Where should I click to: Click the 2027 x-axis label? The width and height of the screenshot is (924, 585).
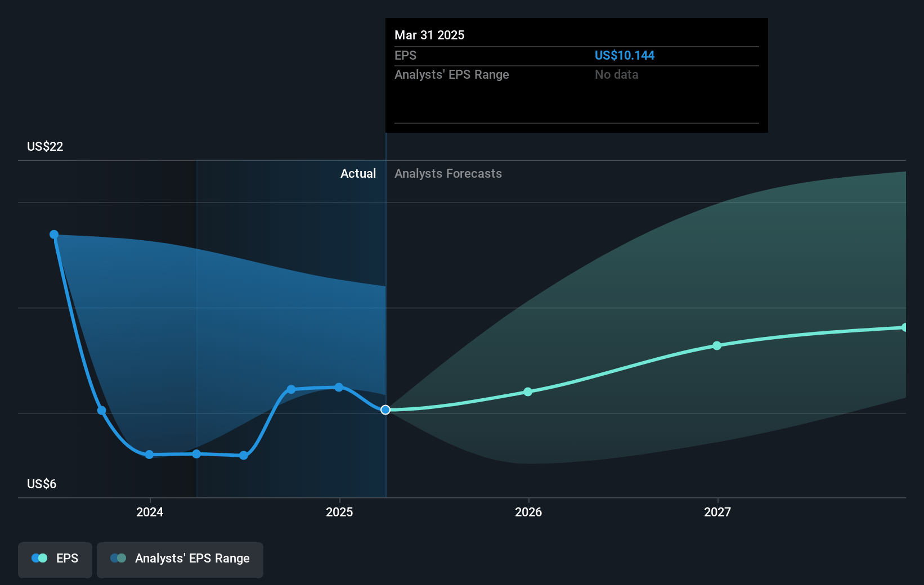coord(717,512)
